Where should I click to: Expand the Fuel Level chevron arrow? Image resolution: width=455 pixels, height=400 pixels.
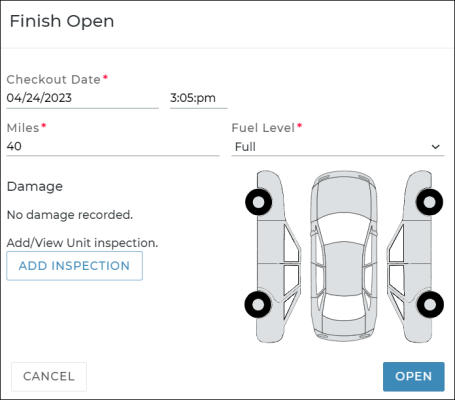[x=435, y=147]
